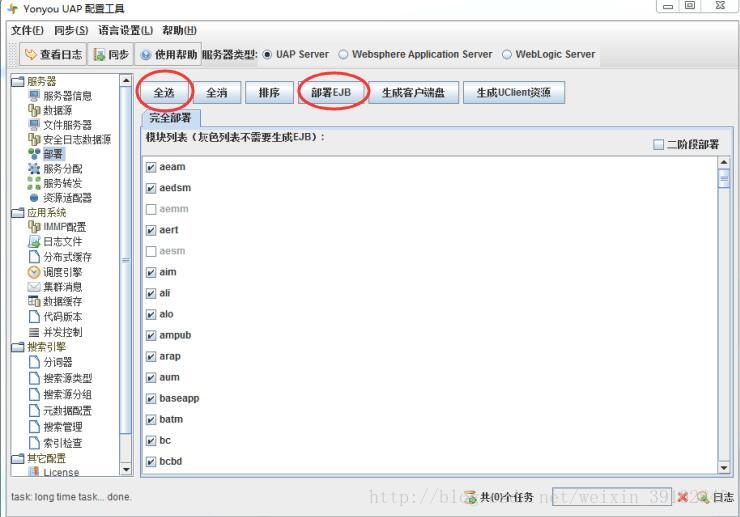The width and height of the screenshot is (740, 517).
Task: Collapse the 其它配置 tree folder
Action: 17,458
